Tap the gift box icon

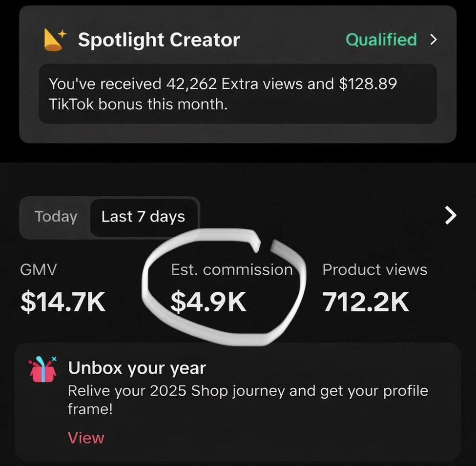(x=43, y=369)
